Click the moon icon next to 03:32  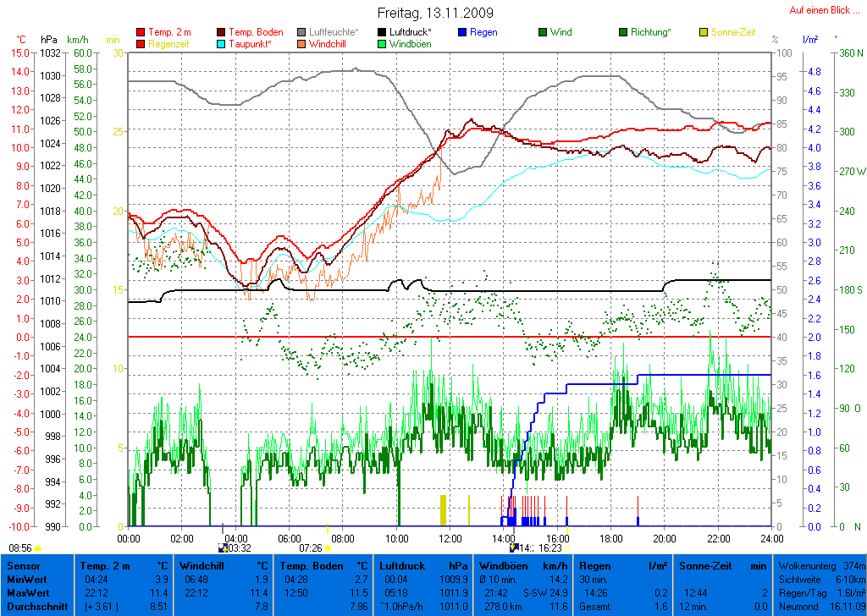click(223, 548)
